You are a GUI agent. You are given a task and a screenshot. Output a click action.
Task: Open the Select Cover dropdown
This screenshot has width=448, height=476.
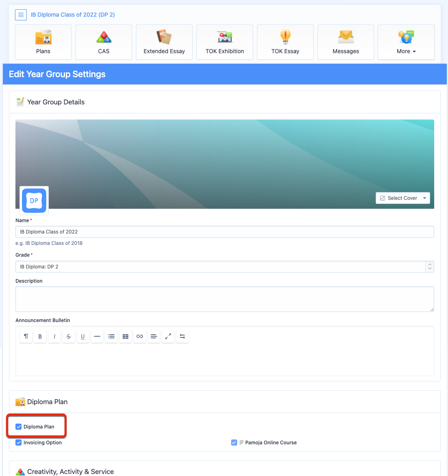[x=403, y=198]
